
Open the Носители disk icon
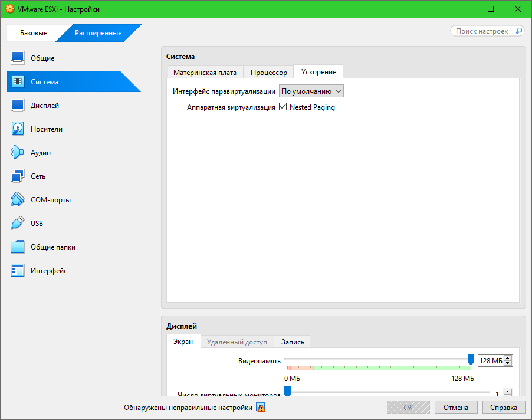point(18,129)
